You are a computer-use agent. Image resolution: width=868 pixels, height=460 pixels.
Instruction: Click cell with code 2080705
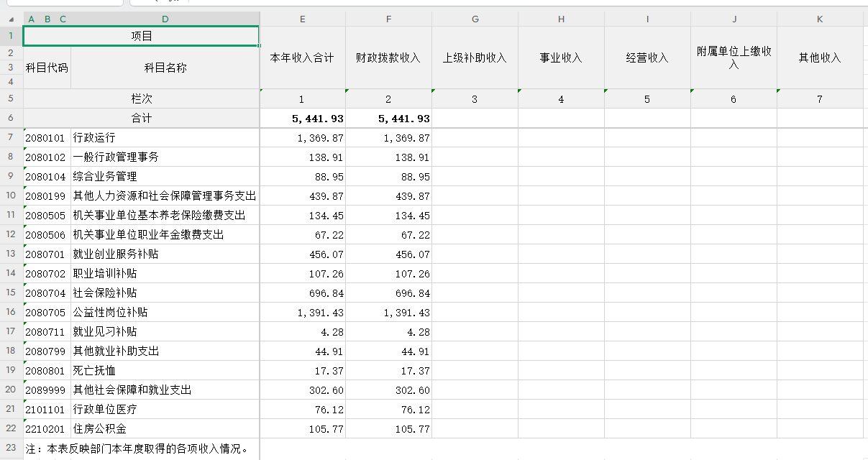[47, 312]
